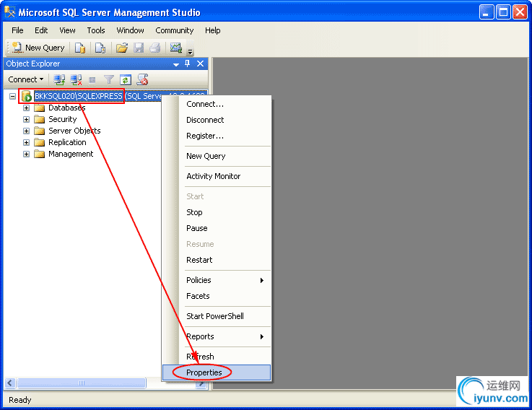532x410 pixels.
Task: Click the last Object Explorer toolbar icon
Action: [142, 79]
